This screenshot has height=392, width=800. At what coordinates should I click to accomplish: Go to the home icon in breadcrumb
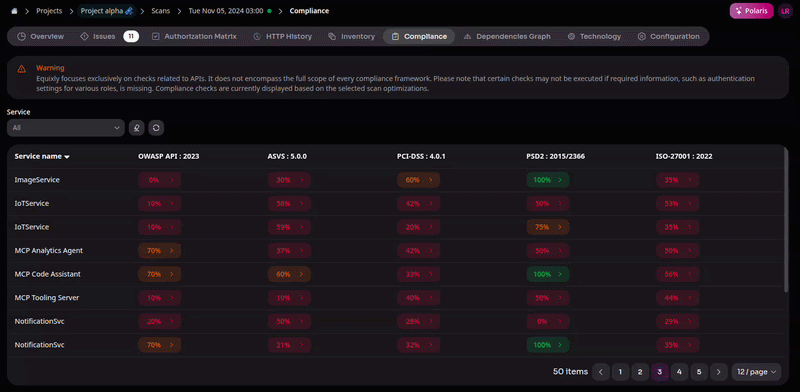point(14,11)
